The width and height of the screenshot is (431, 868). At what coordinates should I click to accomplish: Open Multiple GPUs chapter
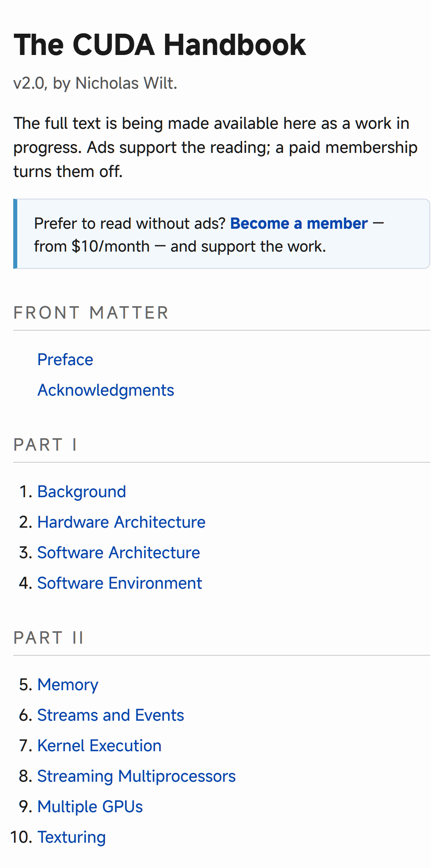90,807
